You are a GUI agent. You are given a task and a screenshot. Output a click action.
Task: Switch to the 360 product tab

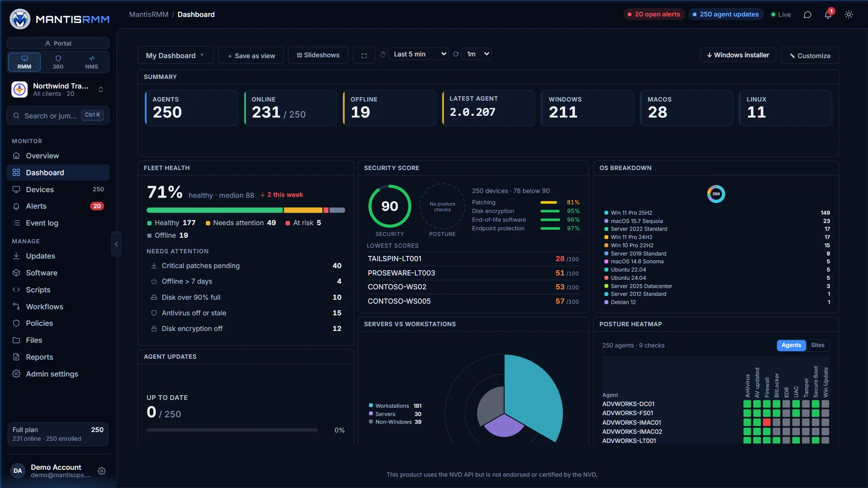click(58, 62)
